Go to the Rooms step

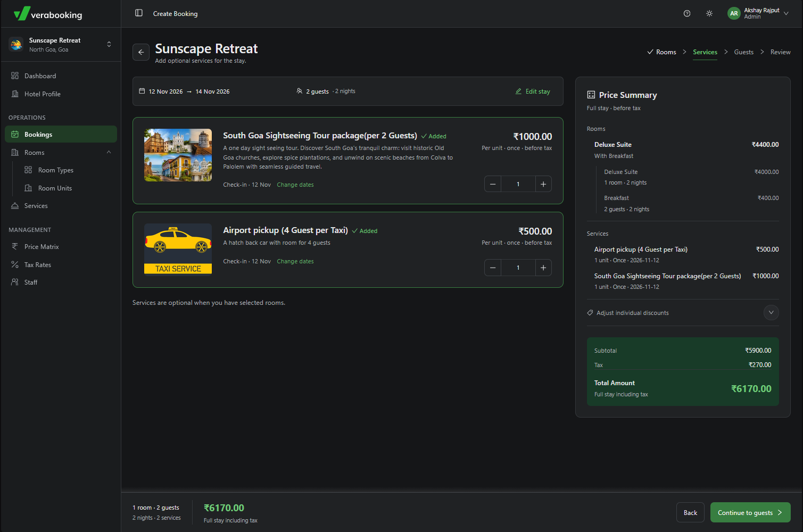point(661,52)
